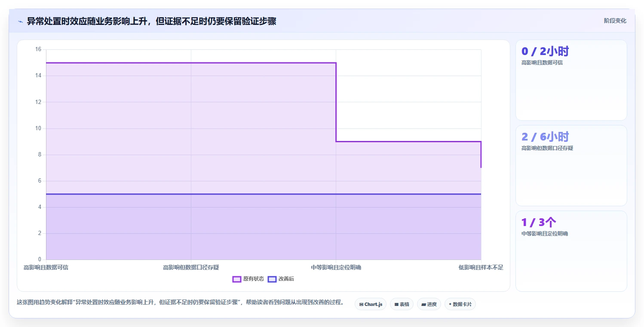
Task: Toggle the 原有状态 legend item
Action: [x=248, y=279]
